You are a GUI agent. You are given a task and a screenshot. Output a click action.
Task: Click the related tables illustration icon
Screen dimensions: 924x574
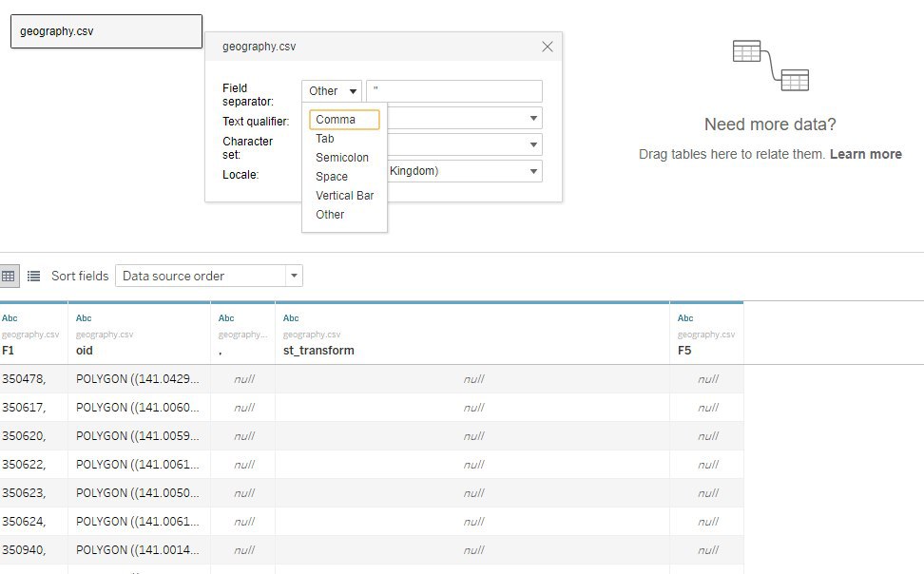pyautogui.click(x=771, y=66)
